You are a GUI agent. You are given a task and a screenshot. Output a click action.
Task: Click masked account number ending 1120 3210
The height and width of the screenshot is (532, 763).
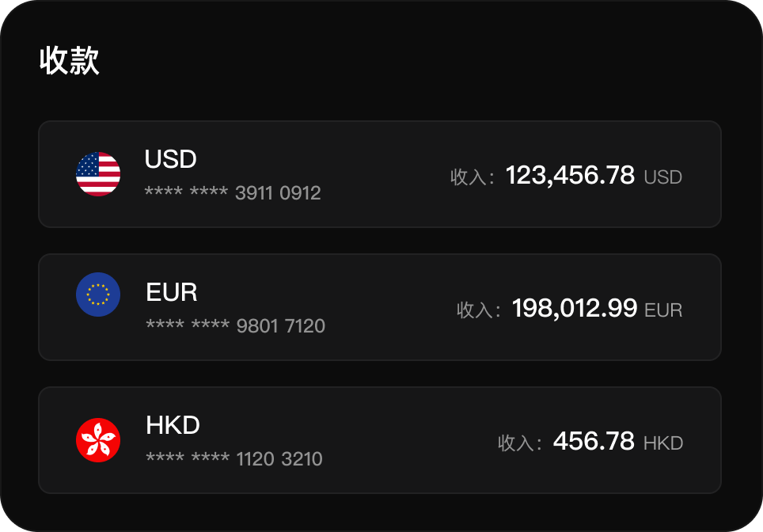234,459
